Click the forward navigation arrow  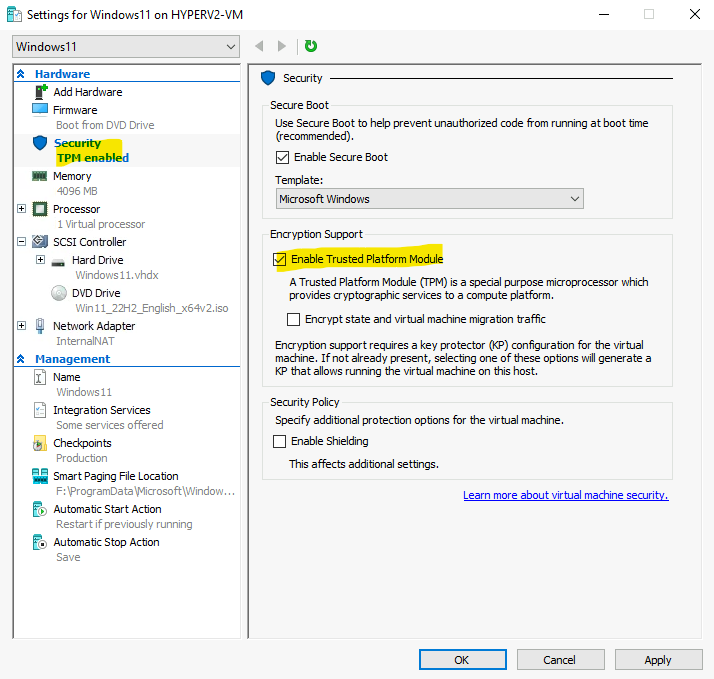[282, 46]
